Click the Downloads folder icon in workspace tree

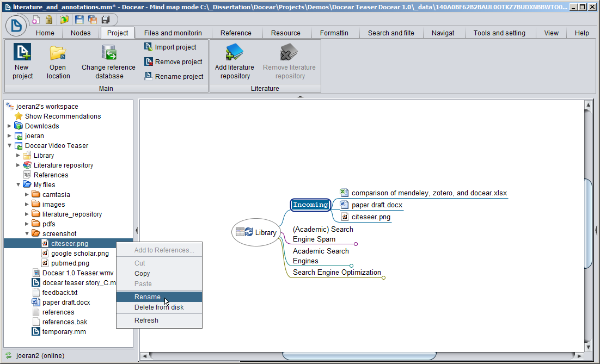(19, 126)
